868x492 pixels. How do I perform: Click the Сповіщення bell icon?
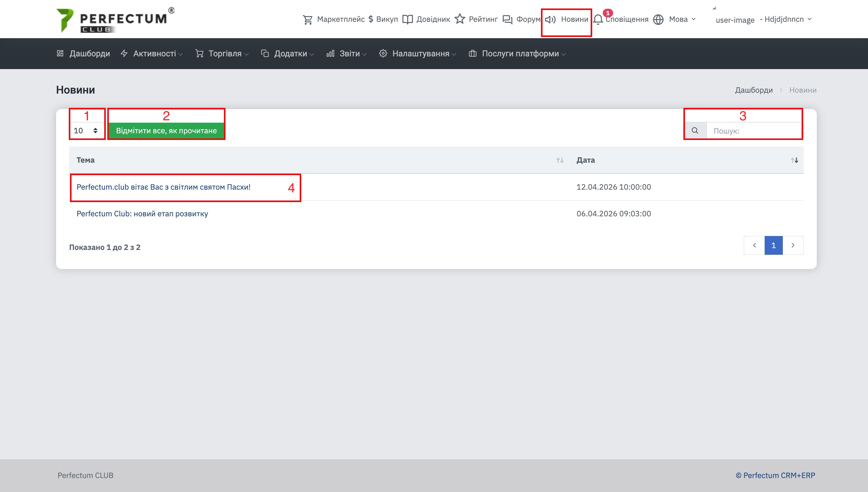tap(598, 20)
